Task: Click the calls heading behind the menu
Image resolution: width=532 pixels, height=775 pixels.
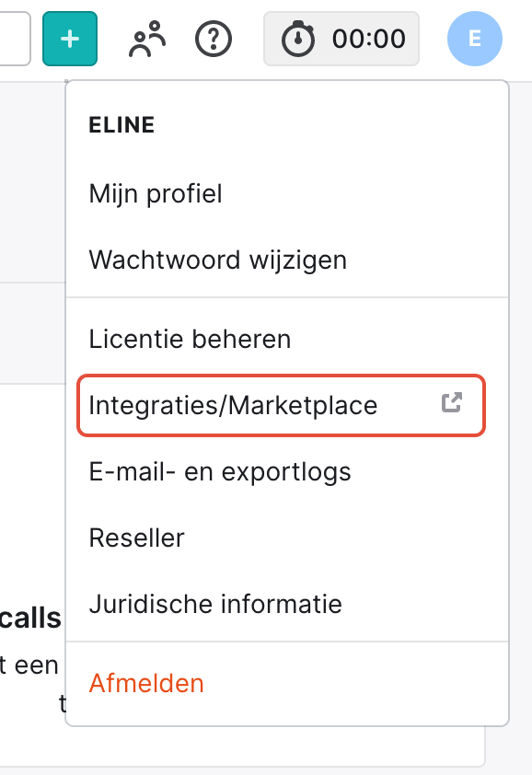Action: [x=30, y=618]
